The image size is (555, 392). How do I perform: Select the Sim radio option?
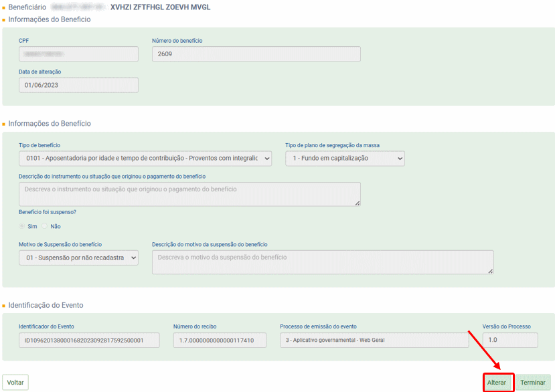(x=23, y=226)
